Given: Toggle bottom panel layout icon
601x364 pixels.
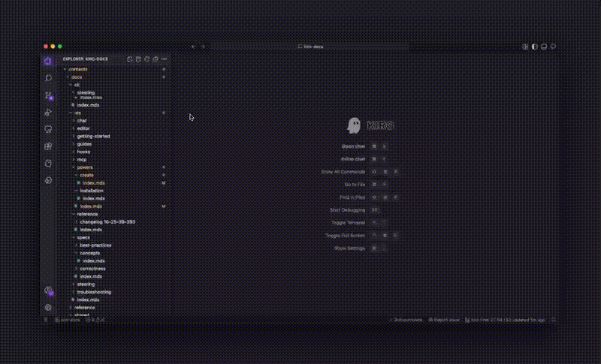Looking at the screenshot, I should 544,47.
